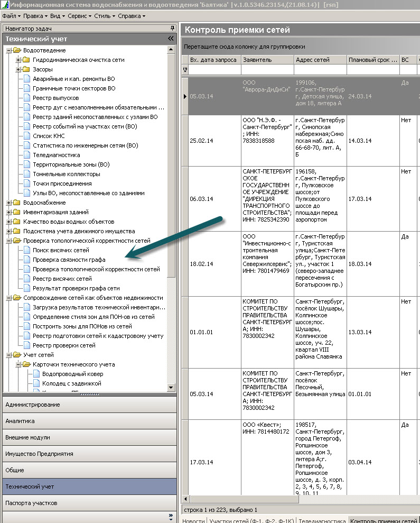Collapse Сопровождение сетей как объектов недвижимости
Screen dimensions: 420x523
pos(9,298)
